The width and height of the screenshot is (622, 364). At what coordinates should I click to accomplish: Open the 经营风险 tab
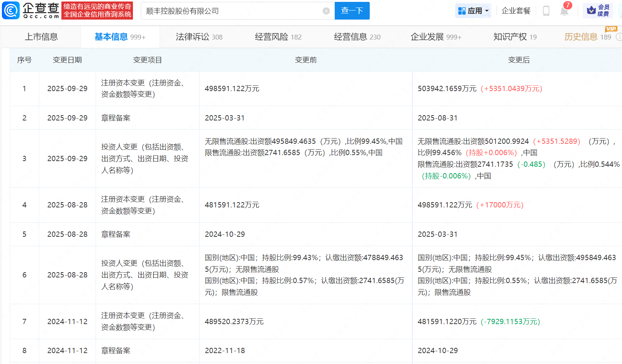pos(278,37)
